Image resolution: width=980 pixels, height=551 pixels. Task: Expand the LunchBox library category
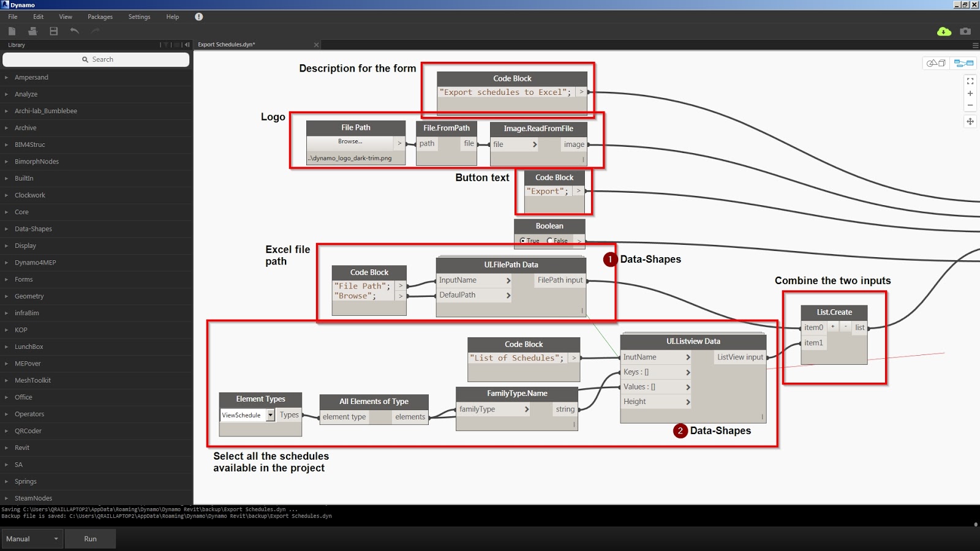[x=6, y=347]
